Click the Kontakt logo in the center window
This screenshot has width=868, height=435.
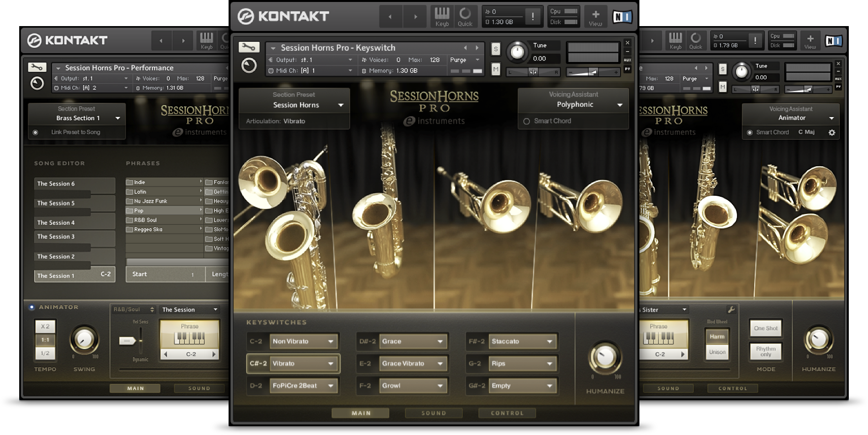coord(283,16)
